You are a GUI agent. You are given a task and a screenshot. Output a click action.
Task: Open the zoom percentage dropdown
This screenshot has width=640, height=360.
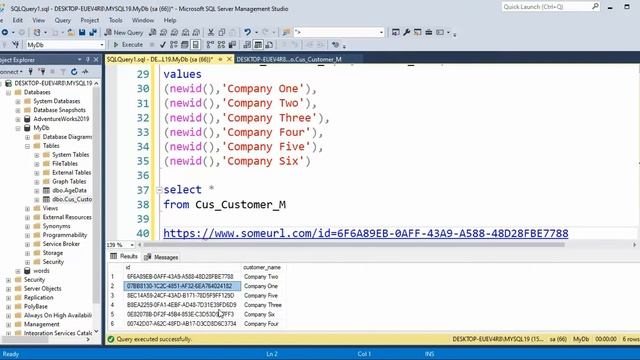click(132, 245)
